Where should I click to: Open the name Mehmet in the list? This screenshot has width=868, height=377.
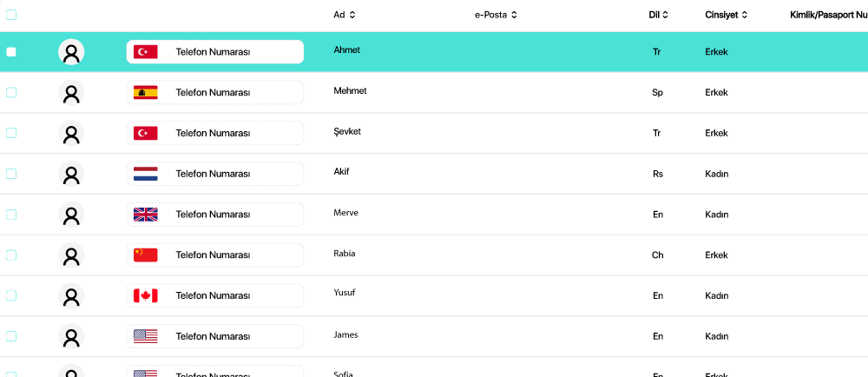click(350, 90)
